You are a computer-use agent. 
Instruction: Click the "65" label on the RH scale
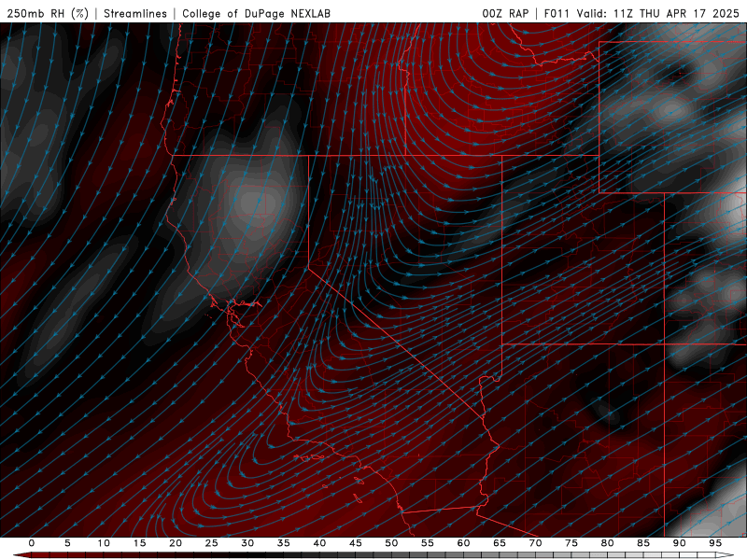click(x=500, y=543)
